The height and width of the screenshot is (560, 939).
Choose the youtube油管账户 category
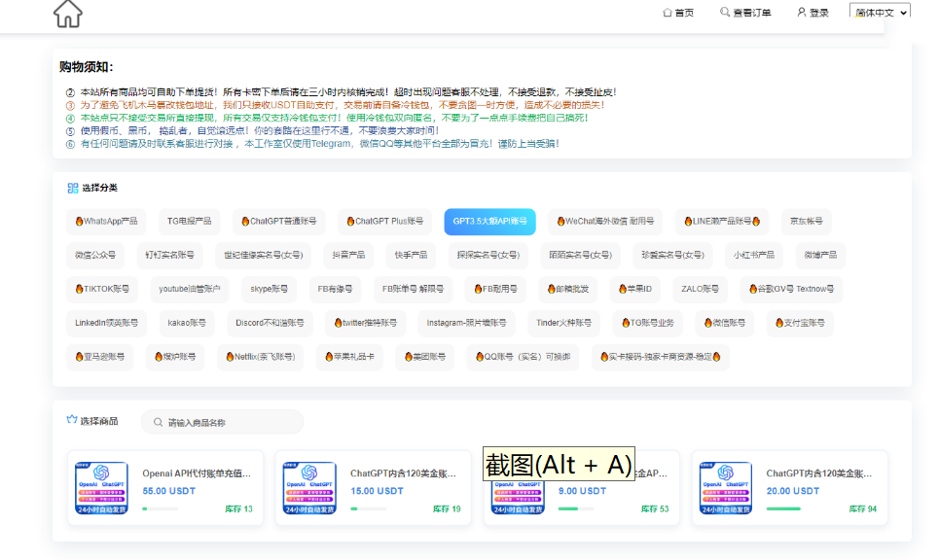point(189,290)
